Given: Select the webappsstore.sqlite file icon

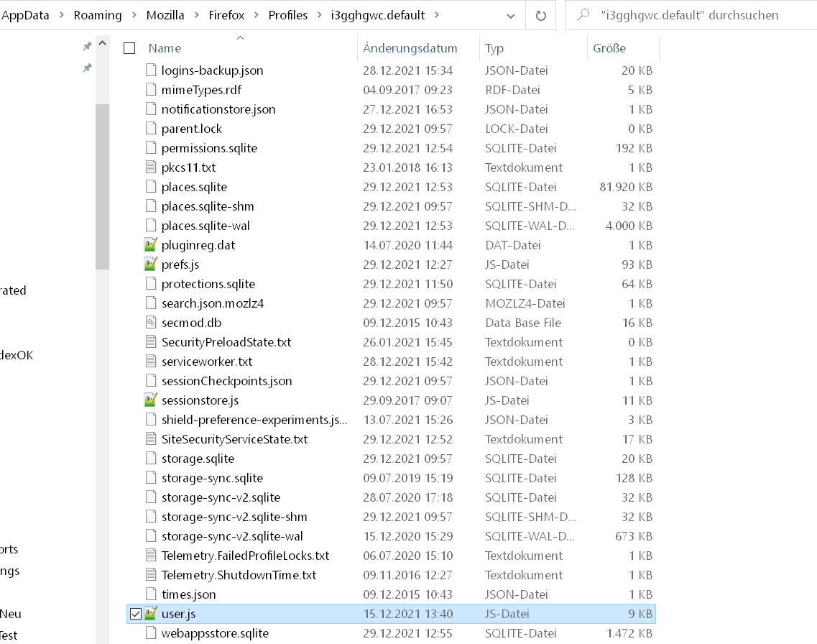Looking at the screenshot, I should pos(151,633).
